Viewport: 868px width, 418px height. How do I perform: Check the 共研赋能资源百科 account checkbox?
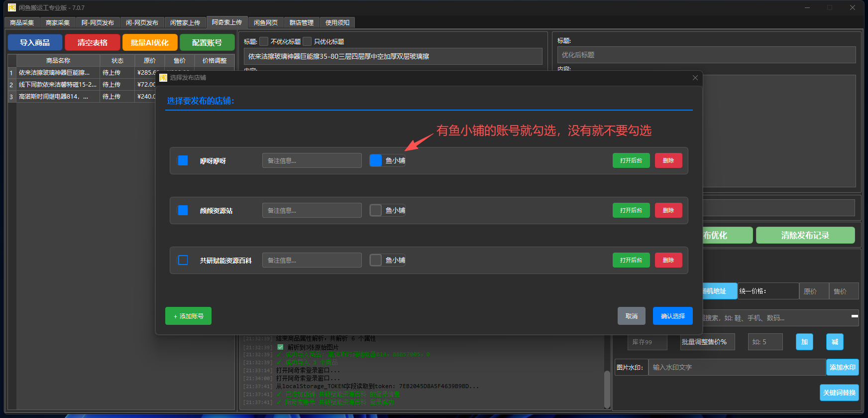coord(183,260)
